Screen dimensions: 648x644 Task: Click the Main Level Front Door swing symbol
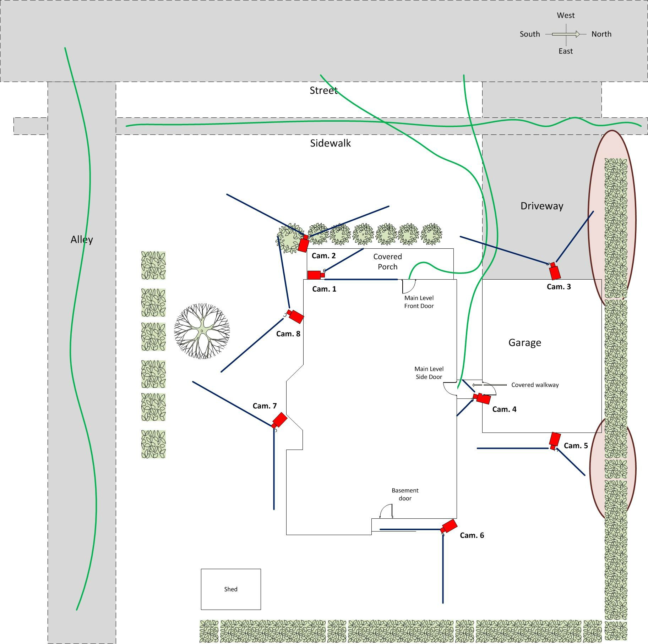click(x=409, y=286)
